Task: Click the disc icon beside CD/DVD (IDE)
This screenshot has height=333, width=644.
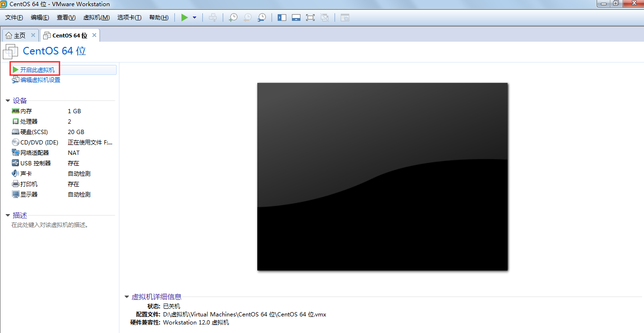Action: point(16,142)
